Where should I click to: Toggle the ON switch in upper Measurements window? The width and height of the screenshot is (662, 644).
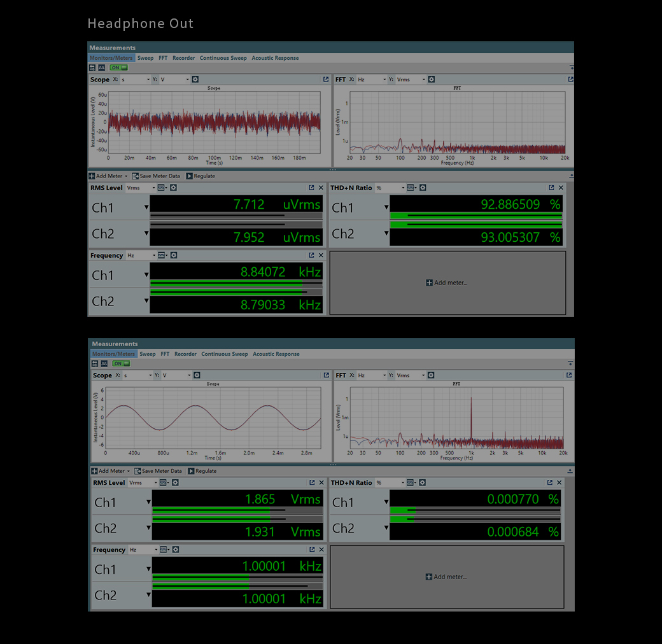[x=118, y=67]
